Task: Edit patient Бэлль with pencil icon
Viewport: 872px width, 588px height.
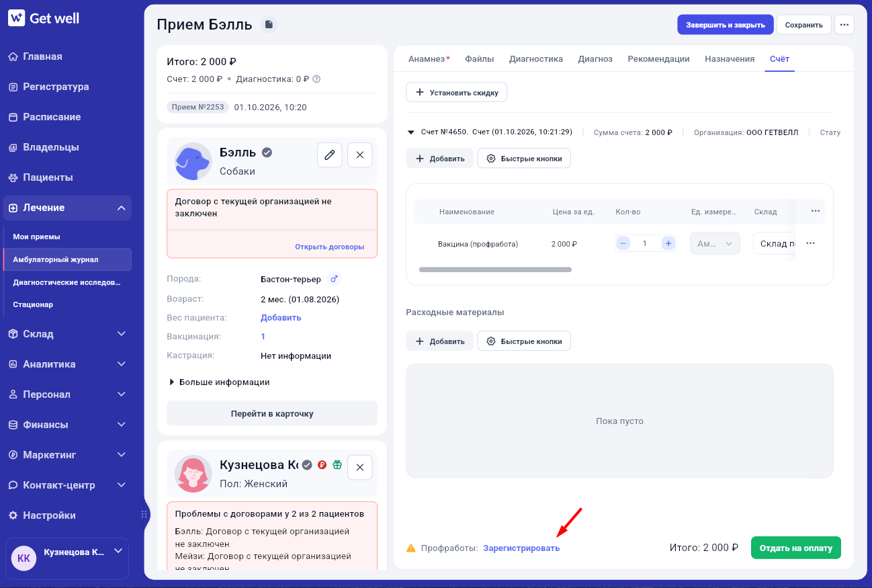Action: [x=329, y=155]
